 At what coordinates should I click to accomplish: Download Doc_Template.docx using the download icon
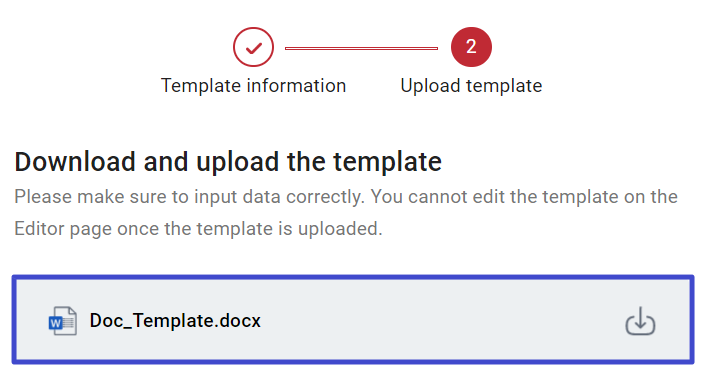(640, 321)
